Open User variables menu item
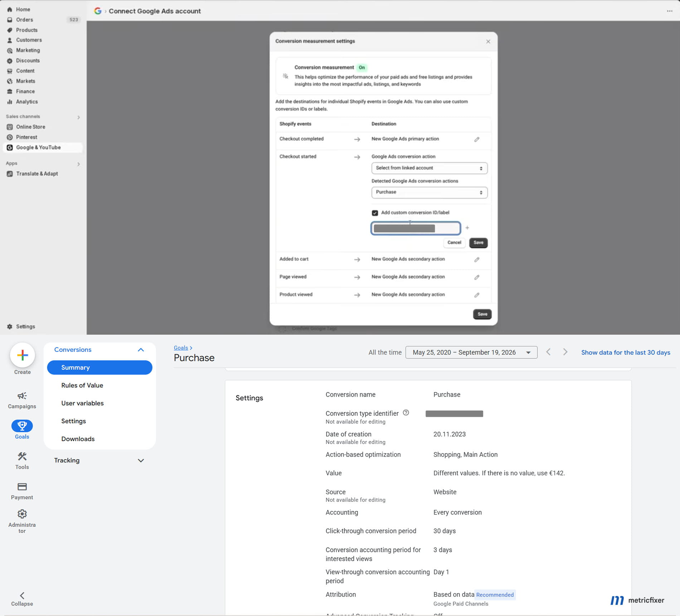Screen dimensions: 680x616 (x=82, y=403)
